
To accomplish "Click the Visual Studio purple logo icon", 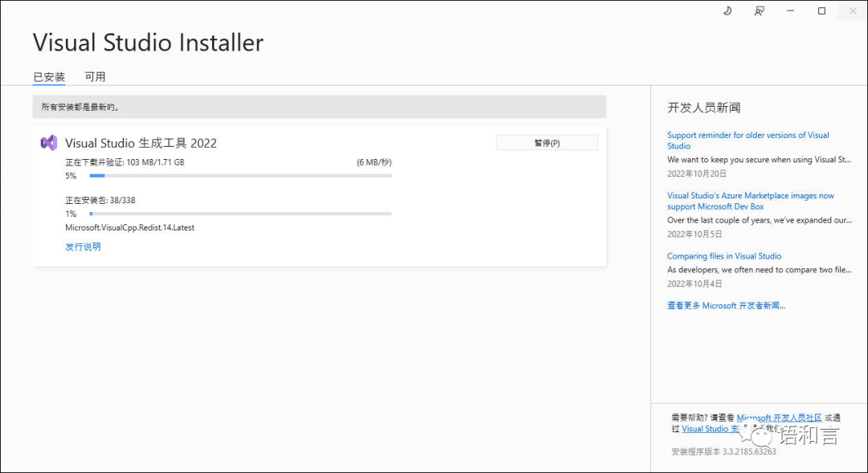I will 49,143.
